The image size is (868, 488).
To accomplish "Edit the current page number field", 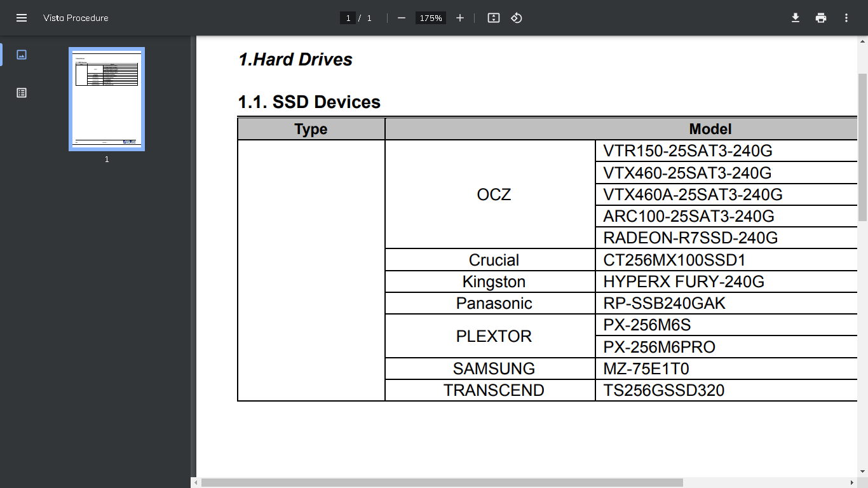I will [x=348, y=18].
